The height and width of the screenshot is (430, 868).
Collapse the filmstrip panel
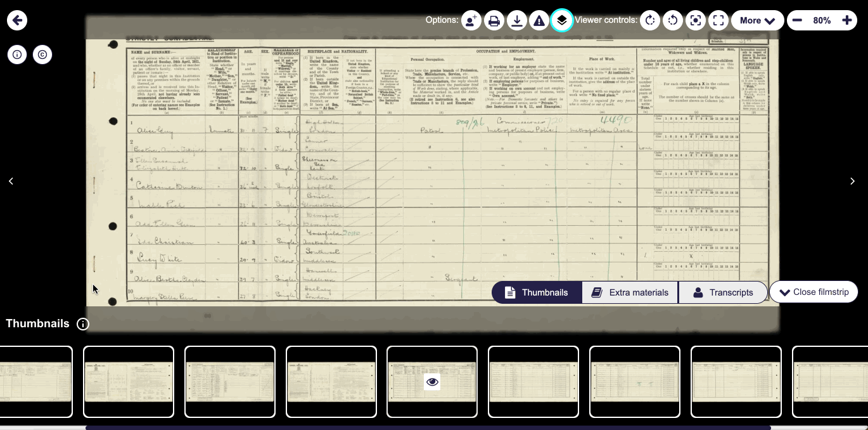pos(814,292)
